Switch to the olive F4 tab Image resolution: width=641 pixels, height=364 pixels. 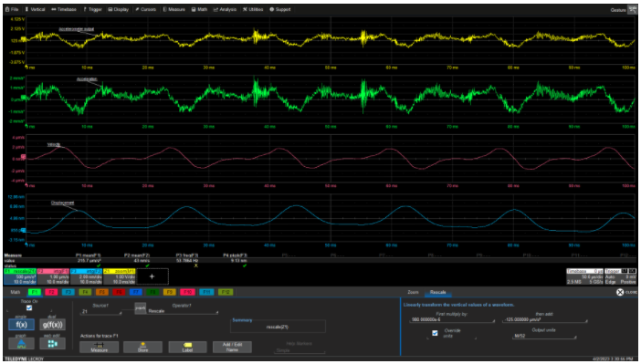pyautogui.click(x=85, y=292)
